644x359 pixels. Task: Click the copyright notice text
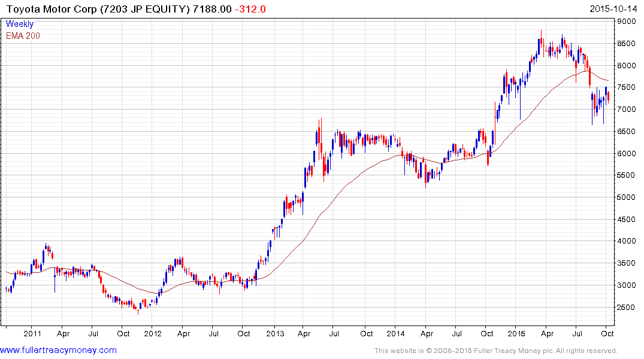(496, 351)
